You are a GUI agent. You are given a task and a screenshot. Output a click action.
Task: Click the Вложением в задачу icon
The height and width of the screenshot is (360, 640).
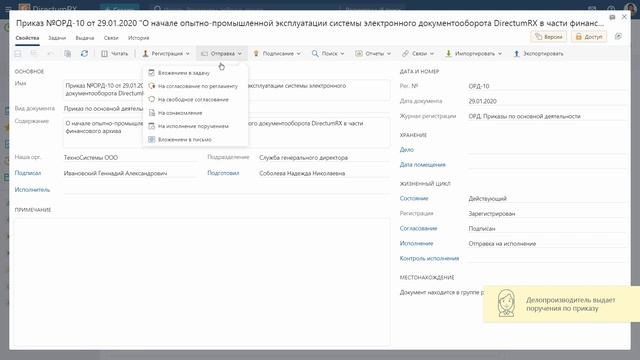coord(151,73)
